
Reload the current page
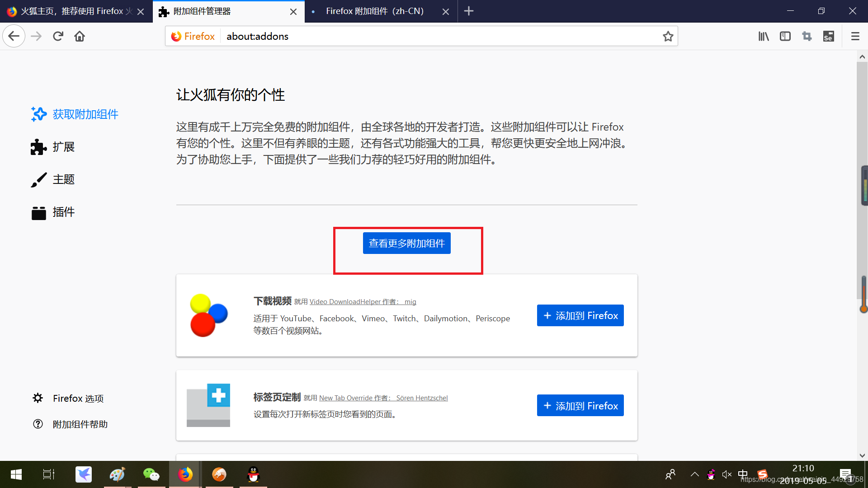[x=58, y=36]
